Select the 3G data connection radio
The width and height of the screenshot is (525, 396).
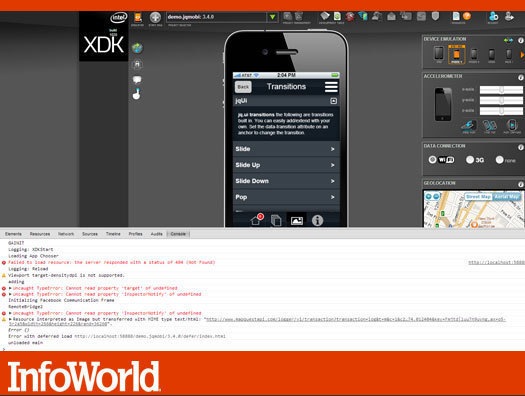click(x=470, y=160)
